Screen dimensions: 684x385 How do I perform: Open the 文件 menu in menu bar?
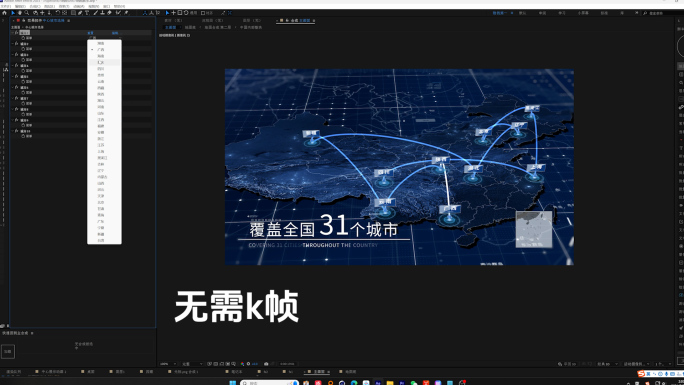(6, 6)
